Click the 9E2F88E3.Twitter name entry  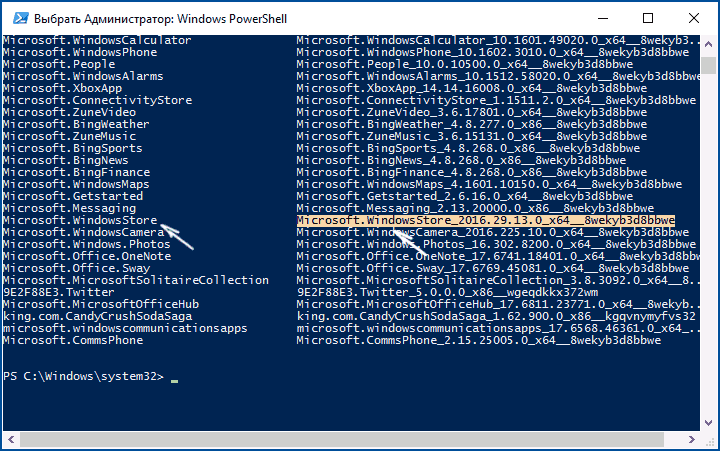coord(58,292)
